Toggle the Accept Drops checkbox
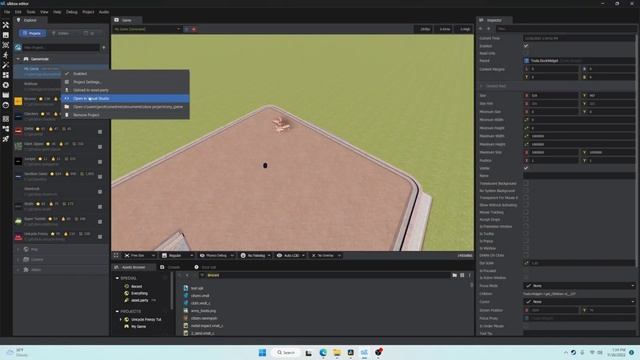The height and width of the screenshot is (360, 640). [526, 220]
